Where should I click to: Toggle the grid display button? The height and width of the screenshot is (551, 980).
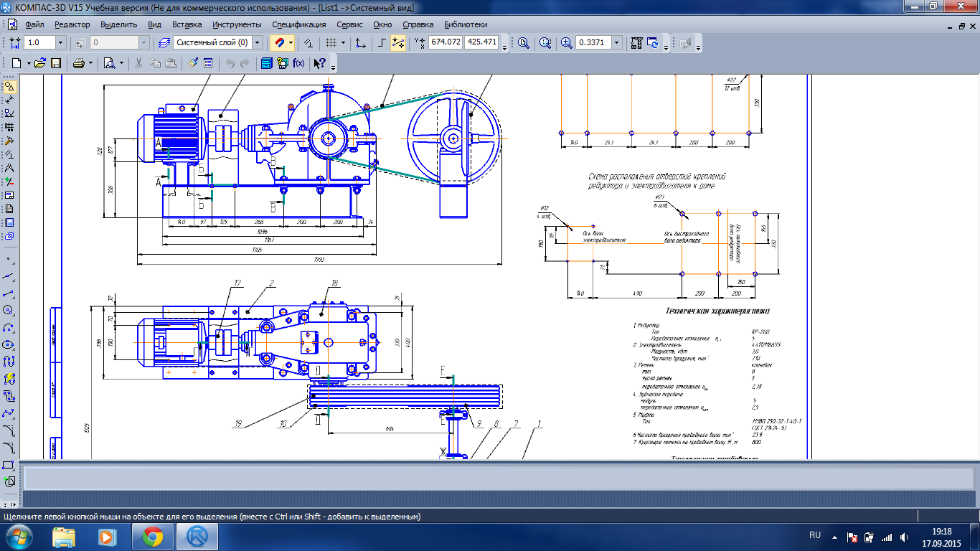[330, 43]
